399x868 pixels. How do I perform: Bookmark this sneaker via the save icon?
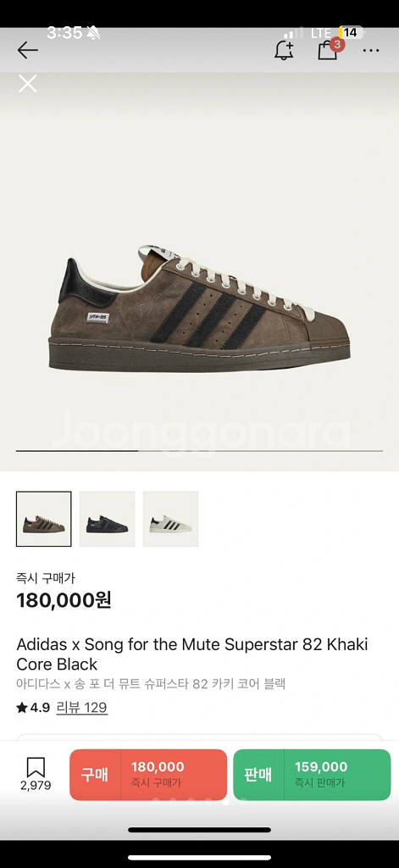[36, 766]
